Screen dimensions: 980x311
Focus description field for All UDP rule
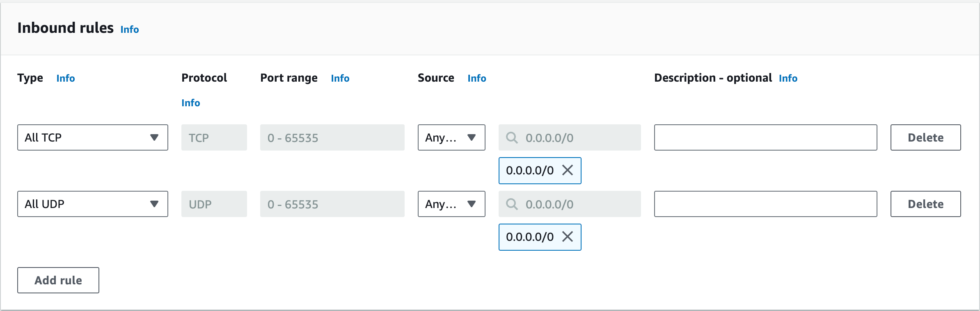point(765,204)
